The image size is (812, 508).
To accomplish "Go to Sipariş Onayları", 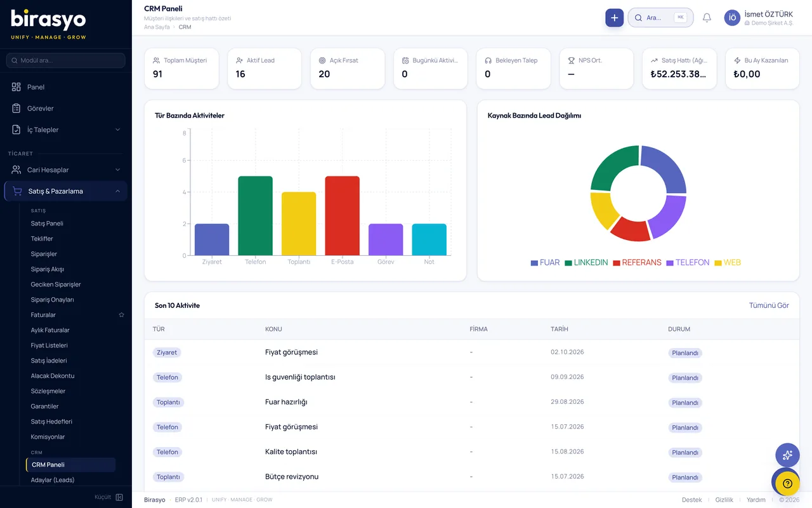I will pyautogui.click(x=53, y=300).
